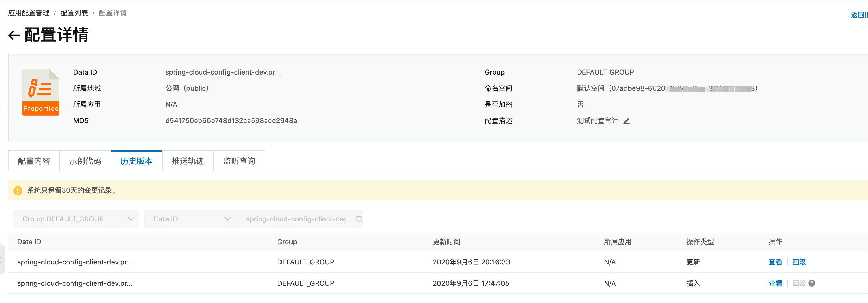This screenshot has width=868, height=303.
Task: Click the Properties file type icon
Action: point(41,92)
